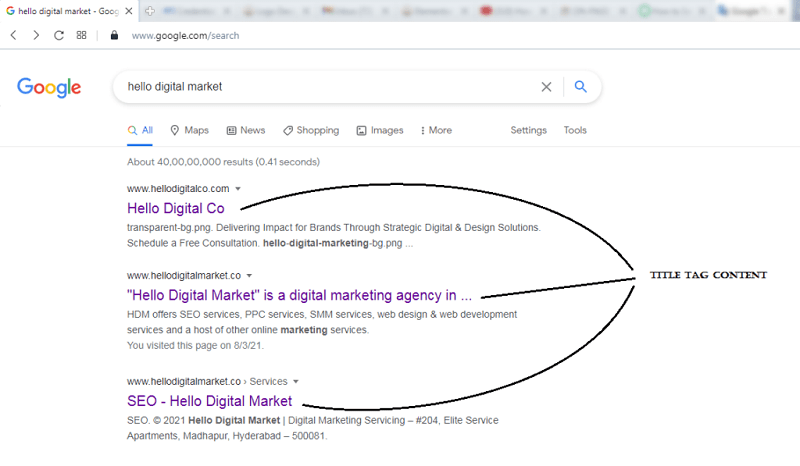Open search Settings
Viewport: 800px width, 466px height.
[529, 130]
